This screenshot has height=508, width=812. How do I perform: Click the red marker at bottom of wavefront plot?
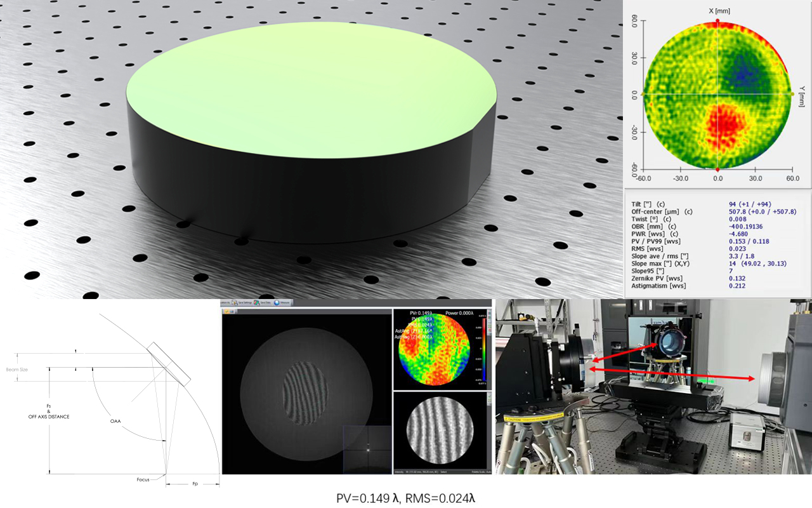coord(717,170)
